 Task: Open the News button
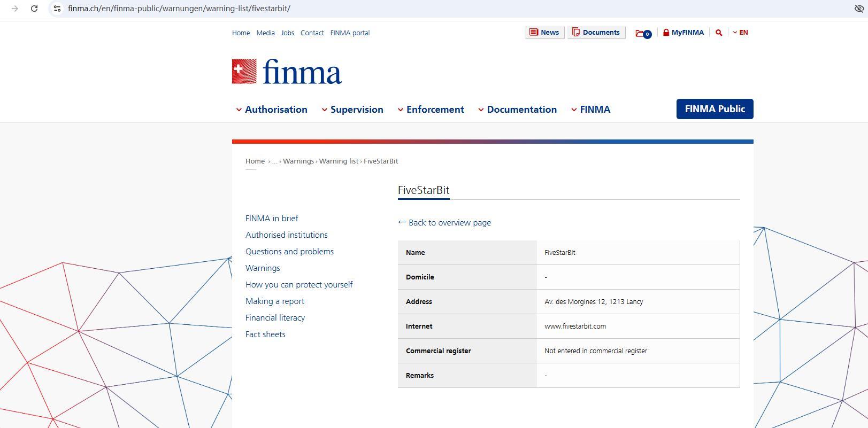544,33
